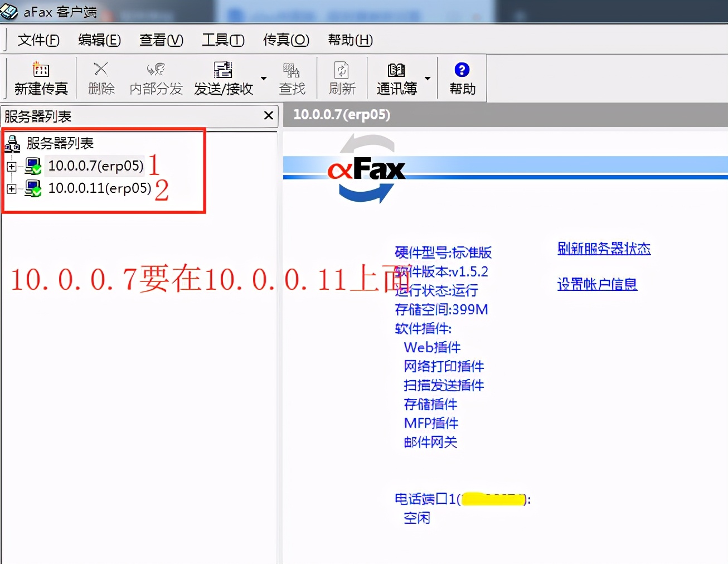
Task: Click the 10.0.0.7(erp05) page header bar
Action: [505, 115]
